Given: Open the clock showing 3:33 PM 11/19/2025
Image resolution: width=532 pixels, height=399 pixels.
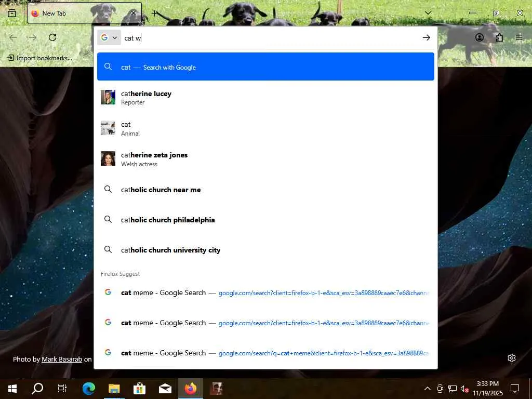Looking at the screenshot, I should (x=488, y=389).
